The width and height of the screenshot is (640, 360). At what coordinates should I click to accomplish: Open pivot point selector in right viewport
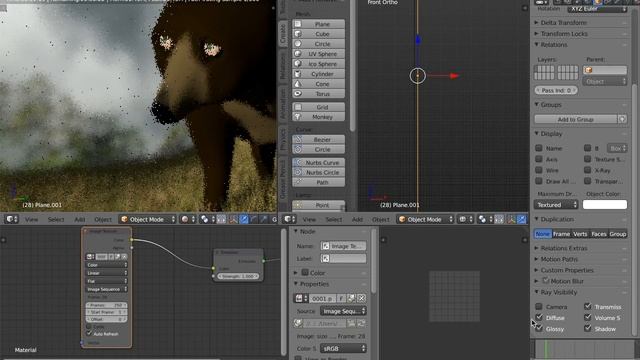point(485,219)
